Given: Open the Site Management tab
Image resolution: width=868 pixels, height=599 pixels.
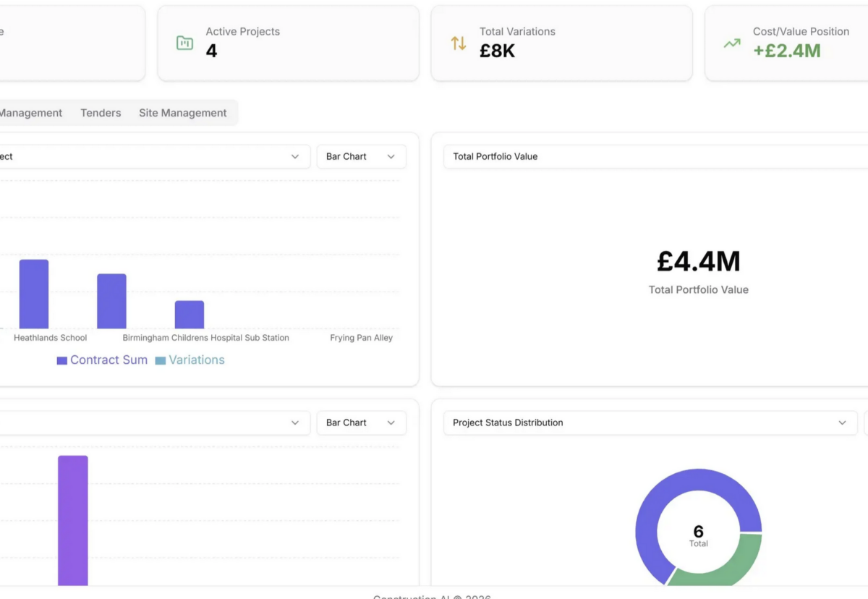Looking at the screenshot, I should point(182,113).
